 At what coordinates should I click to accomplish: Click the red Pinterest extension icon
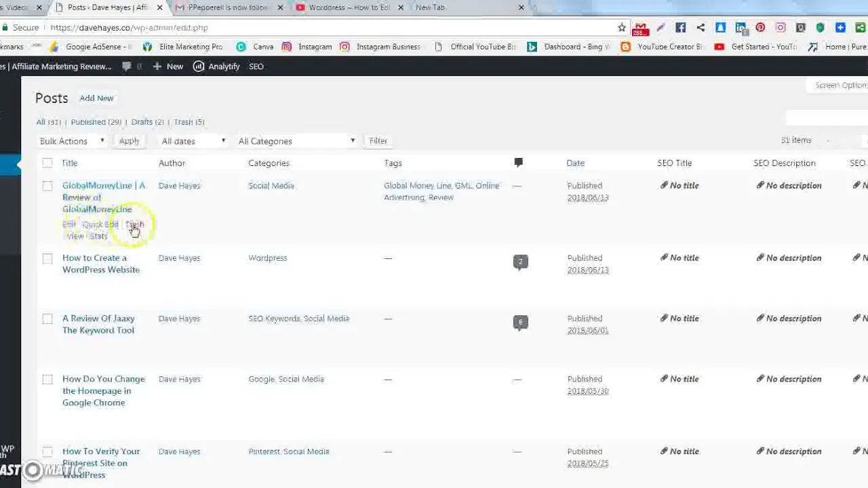point(760,28)
